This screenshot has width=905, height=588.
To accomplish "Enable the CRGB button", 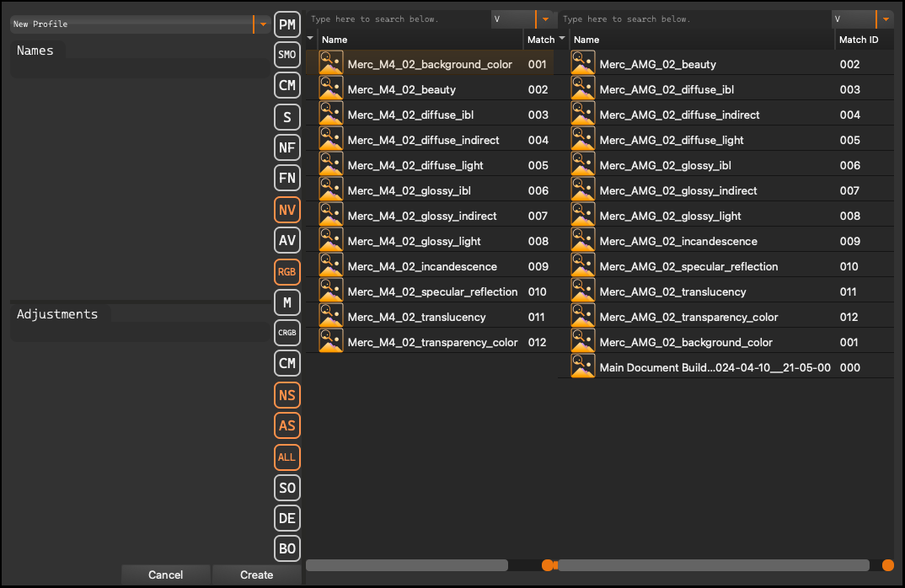I will tap(286, 333).
